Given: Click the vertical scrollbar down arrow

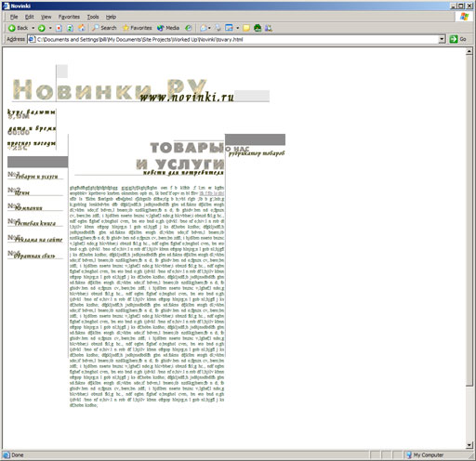Looking at the screenshot, I should point(469,445).
